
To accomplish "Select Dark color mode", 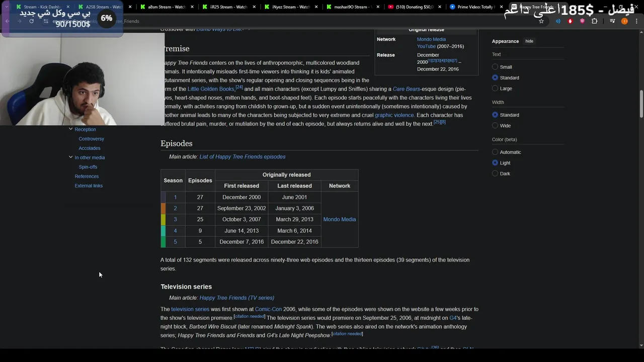I will [495, 173].
